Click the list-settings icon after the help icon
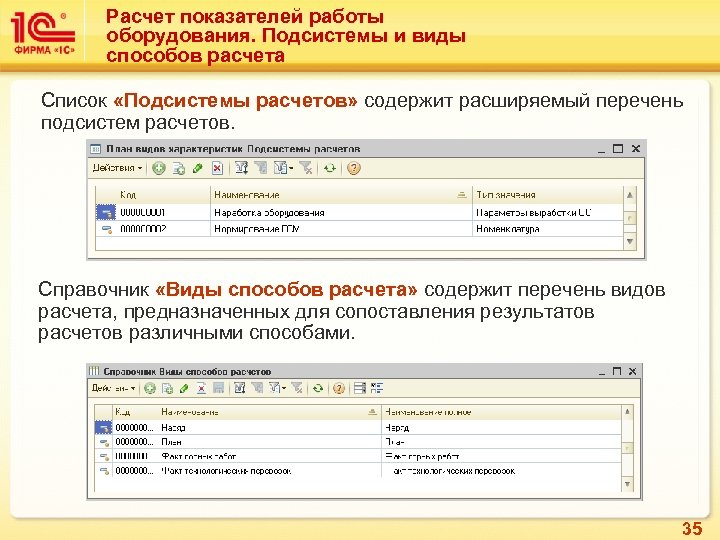Viewport: 720px width, 540px height. [360, 388]
